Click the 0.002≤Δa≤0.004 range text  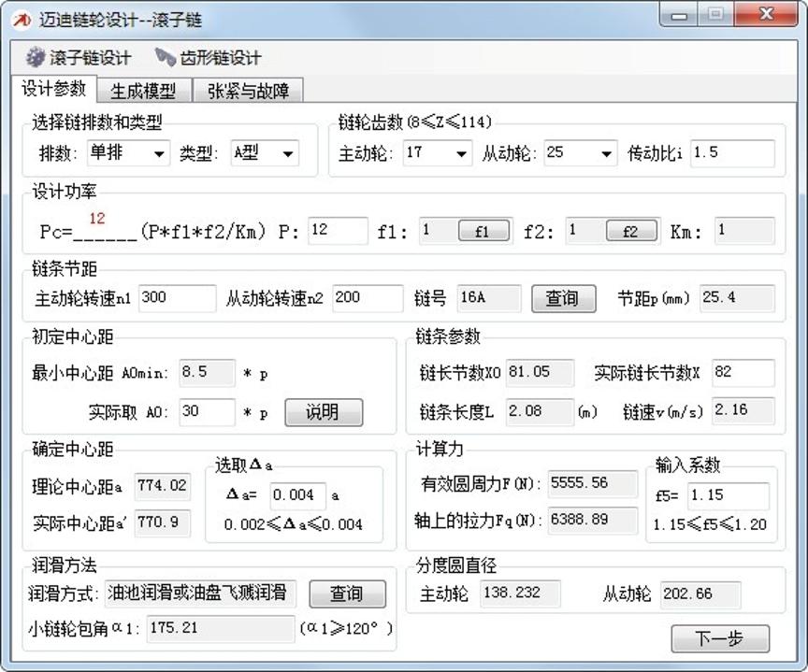294,524
